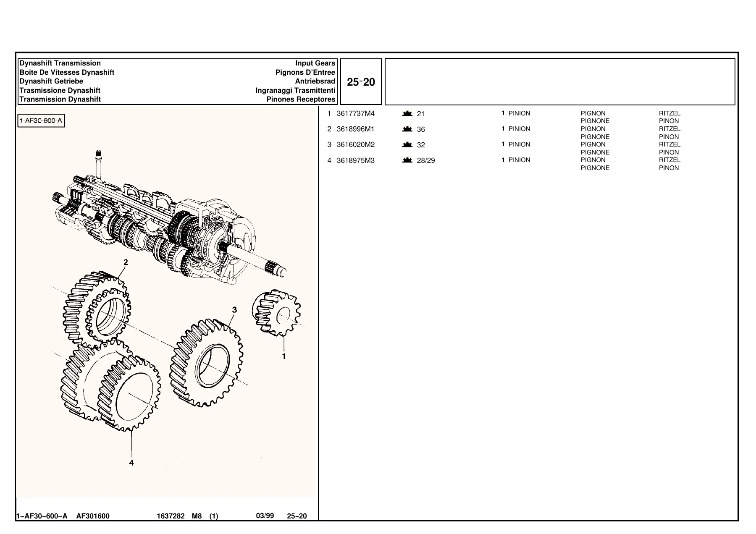Image resolution: width=756 pixels, height=534 pixels.
Task: Click callout number 3 above the middle gear
Action: pos(234,310)
